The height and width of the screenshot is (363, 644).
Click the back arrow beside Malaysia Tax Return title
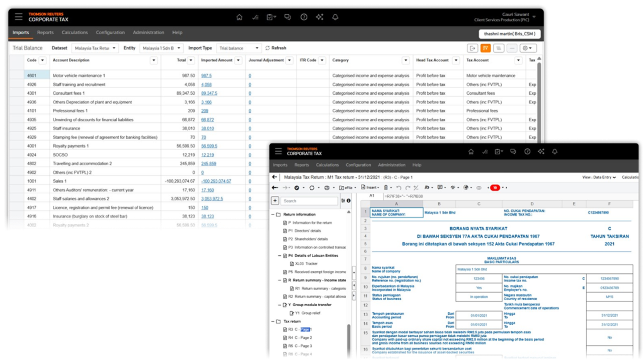click(x=275, y=177)
